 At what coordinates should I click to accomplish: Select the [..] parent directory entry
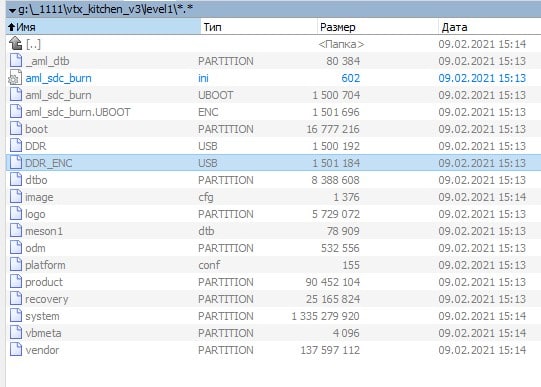point(33,44)
